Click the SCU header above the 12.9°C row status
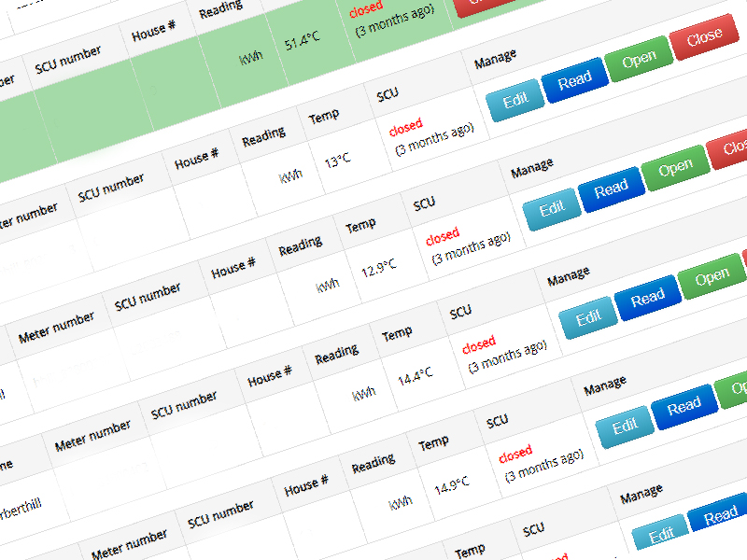Viewport: 747px width, 560px height. (424, 203)
